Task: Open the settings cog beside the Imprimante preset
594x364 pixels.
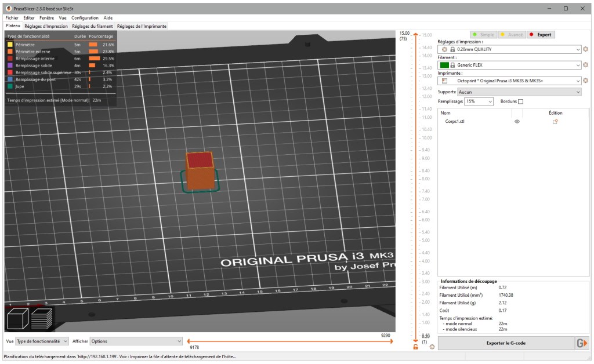Action: pos(585,81)
